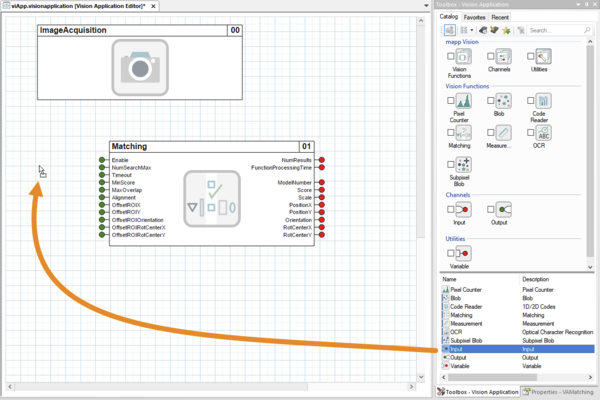Select the Code Reader function icon

[x=543, y=101]
